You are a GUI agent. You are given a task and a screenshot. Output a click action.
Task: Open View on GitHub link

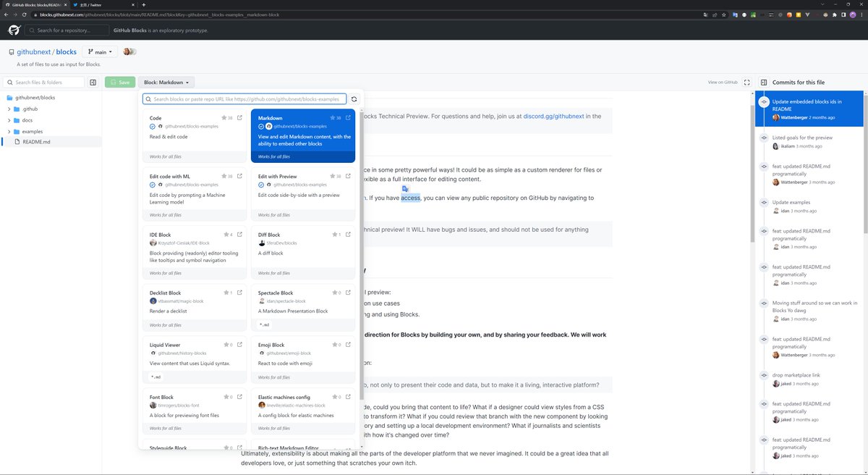coord(723,83)
